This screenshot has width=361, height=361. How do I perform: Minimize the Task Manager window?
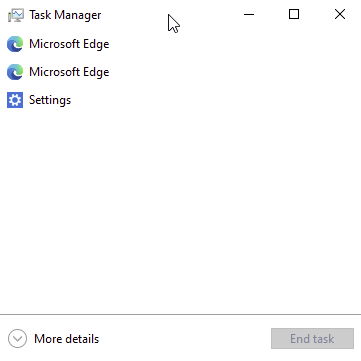(x=249, y=14)
